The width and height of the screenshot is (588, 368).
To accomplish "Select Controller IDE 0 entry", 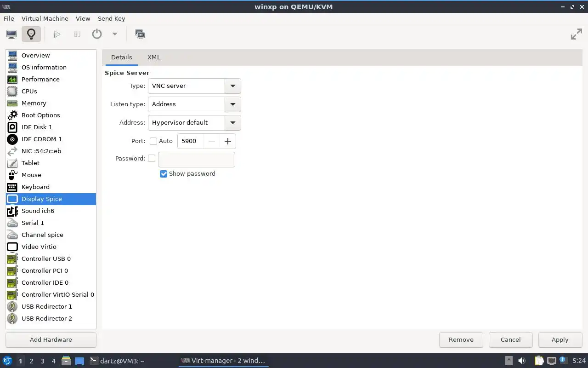I will [x=51, y=282].
